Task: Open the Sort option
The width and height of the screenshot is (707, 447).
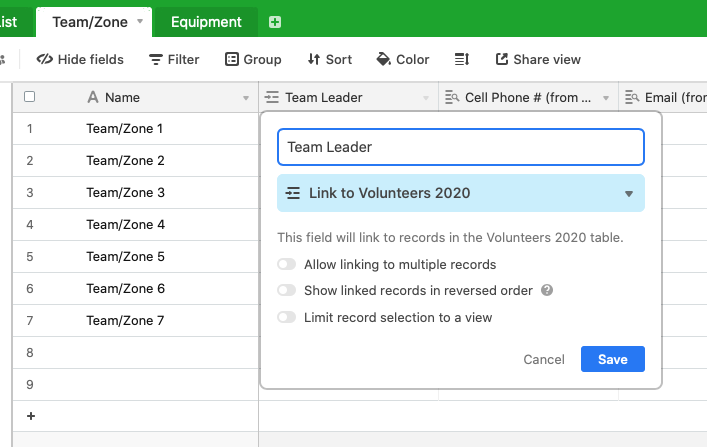Action: click(330, 59)
